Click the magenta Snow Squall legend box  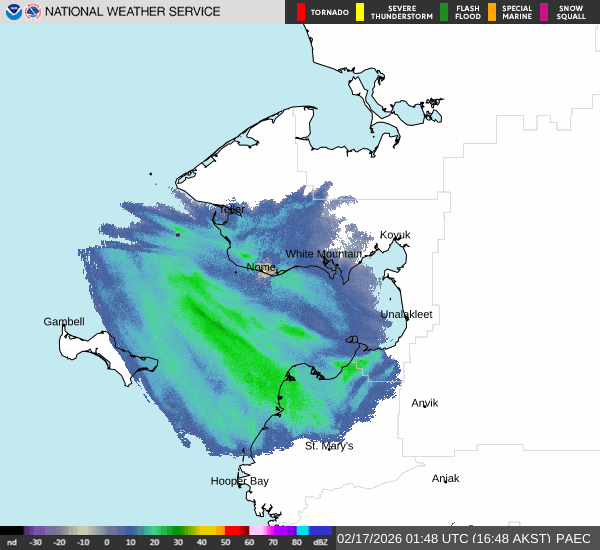click(x=545, y=12)
